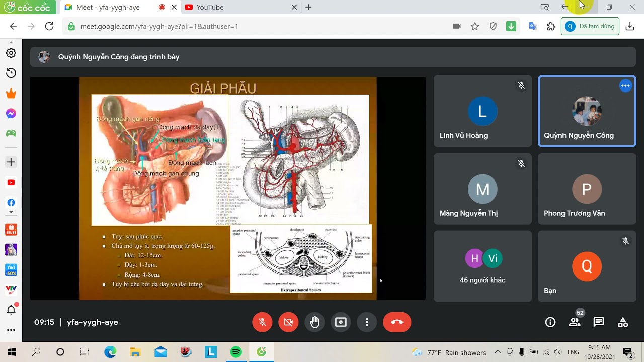Open VTV Go from the sidebar
Viewport: 644px width, 362px height.
pyautogui.click(x=11, y=290)
